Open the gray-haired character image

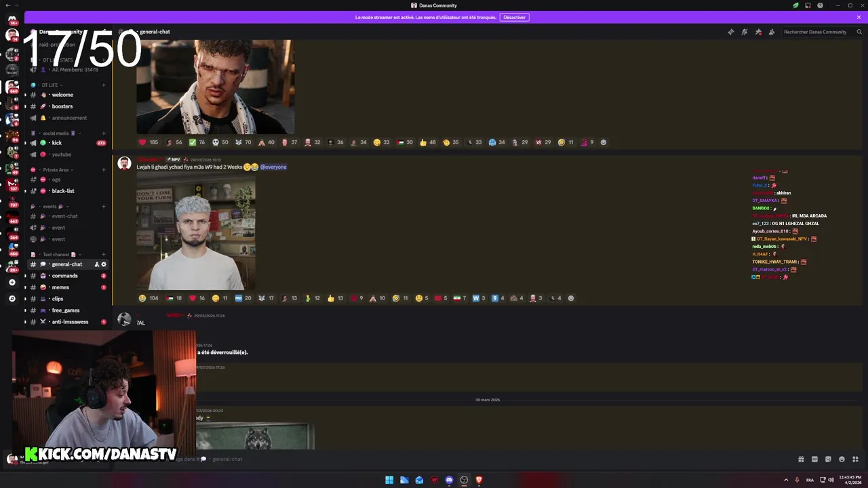pos(196,232)
